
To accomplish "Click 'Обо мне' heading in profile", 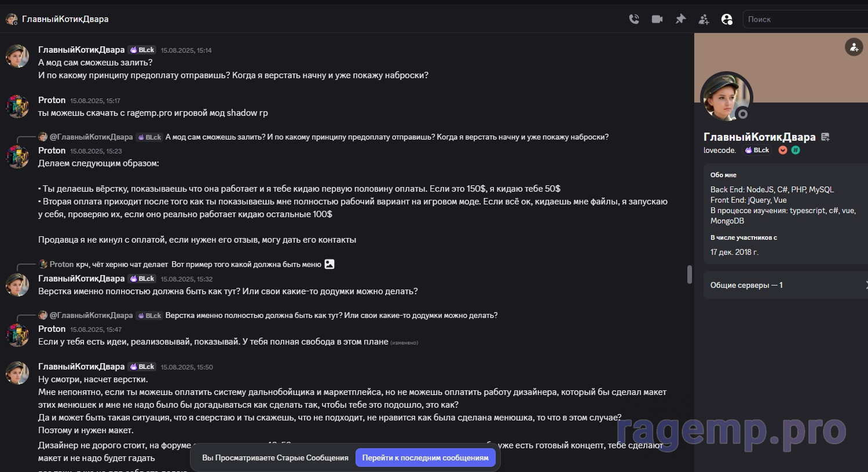I will pyautogui.click(x=723, y=175).
